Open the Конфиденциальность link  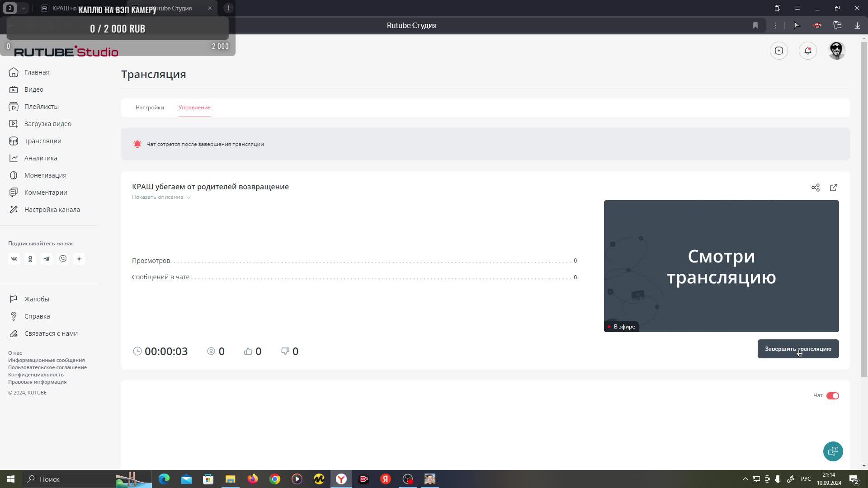click(x=36, y=375)
